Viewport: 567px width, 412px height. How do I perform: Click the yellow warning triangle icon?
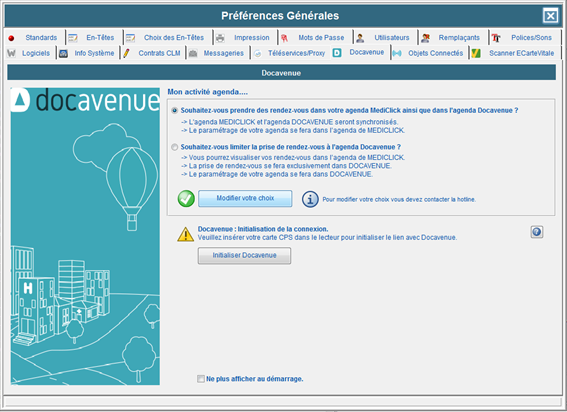click(x=186, y=234)
